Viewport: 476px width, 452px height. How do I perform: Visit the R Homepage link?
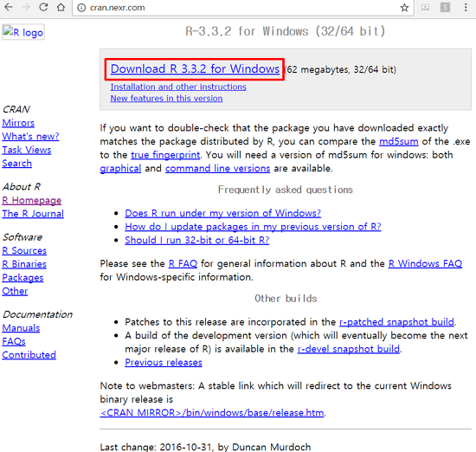[x=32, y=201]
